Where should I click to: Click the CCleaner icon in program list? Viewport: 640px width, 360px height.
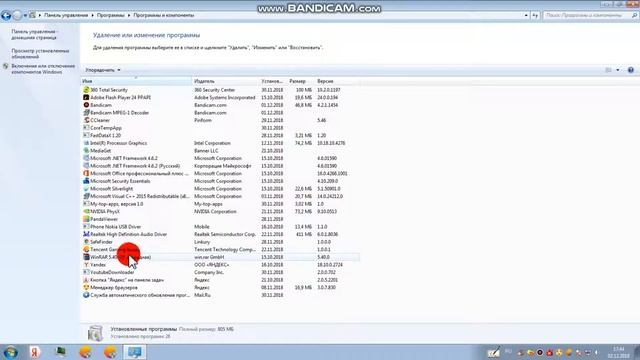pos(86,120)
